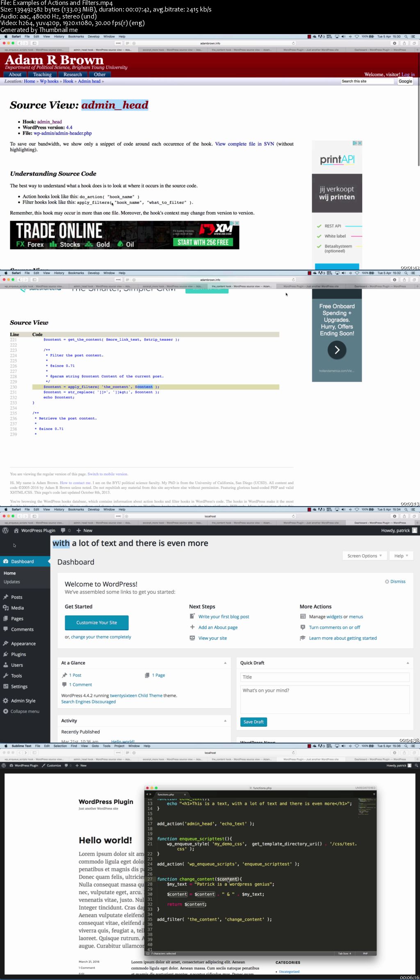Click the user avatar next to Howdy, patrick in dashboard
Image resolution: width=420 pixels, height=980 pixels.
[414, 530]
